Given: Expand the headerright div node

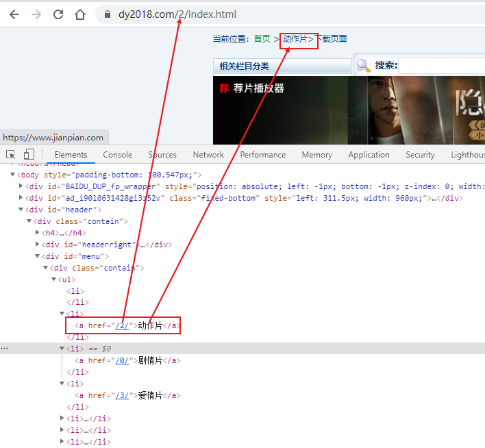Looking at the screenshot, I should point(37,244).
